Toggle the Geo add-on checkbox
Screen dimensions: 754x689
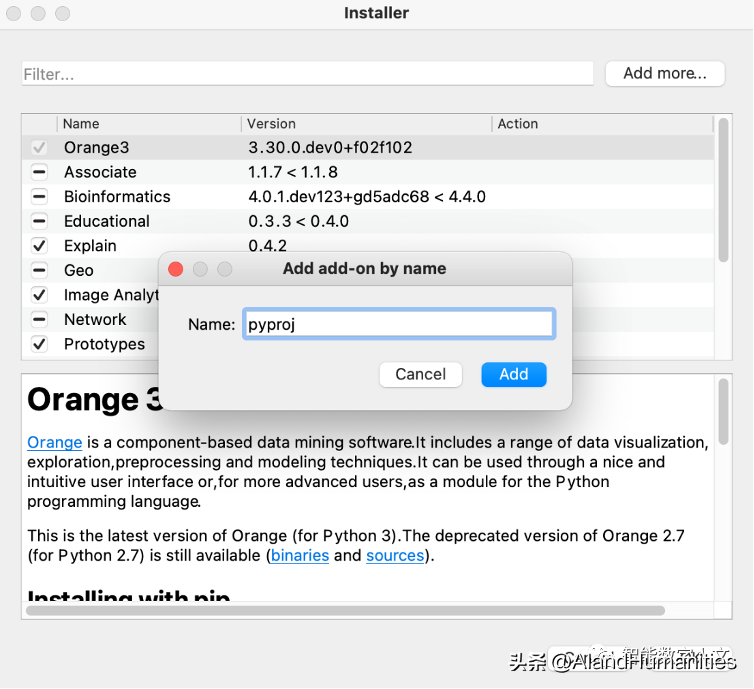coord(39,270)
